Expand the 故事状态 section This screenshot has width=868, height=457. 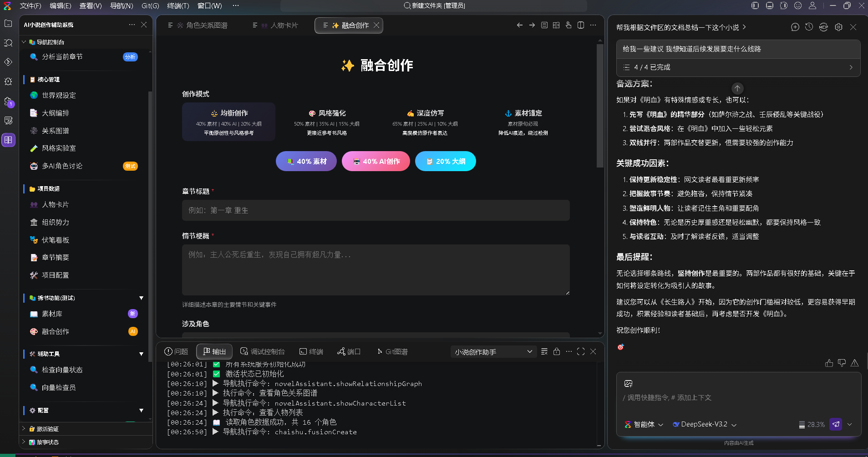click(x=24, y=442)
